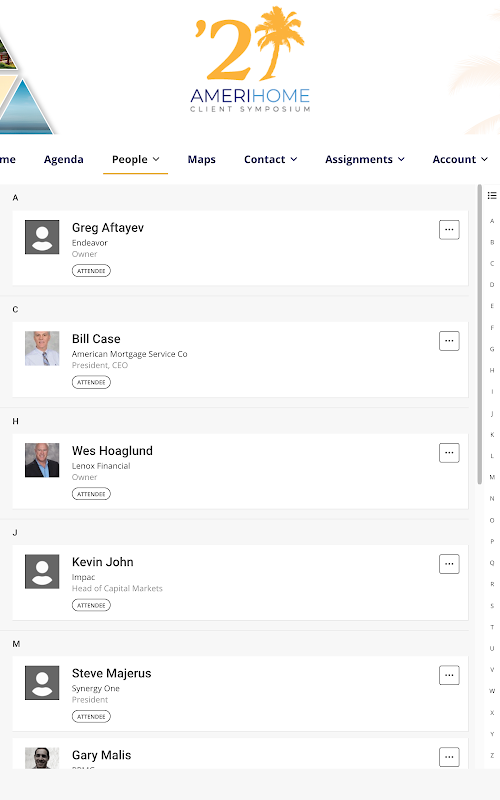This screenshot has height=800, width=500.
Task: Jump to letter A in index
Action: 492,221
